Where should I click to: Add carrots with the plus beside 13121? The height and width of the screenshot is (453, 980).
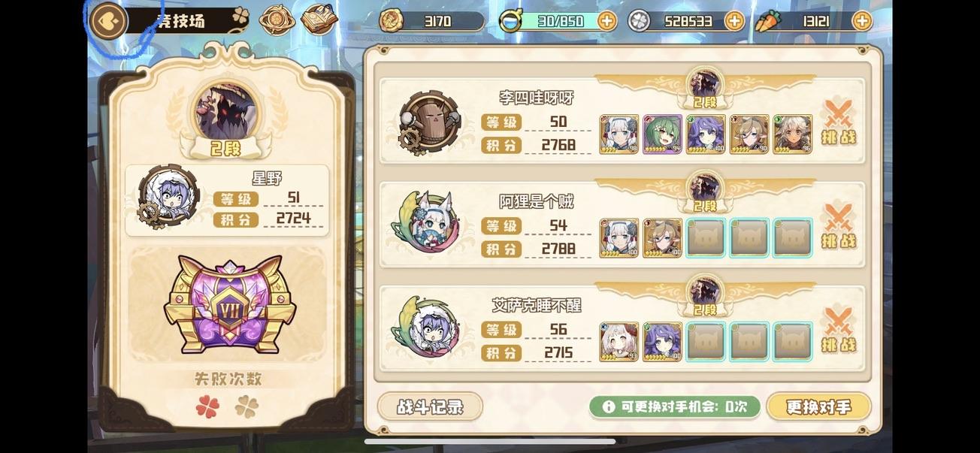pos(862,21)
